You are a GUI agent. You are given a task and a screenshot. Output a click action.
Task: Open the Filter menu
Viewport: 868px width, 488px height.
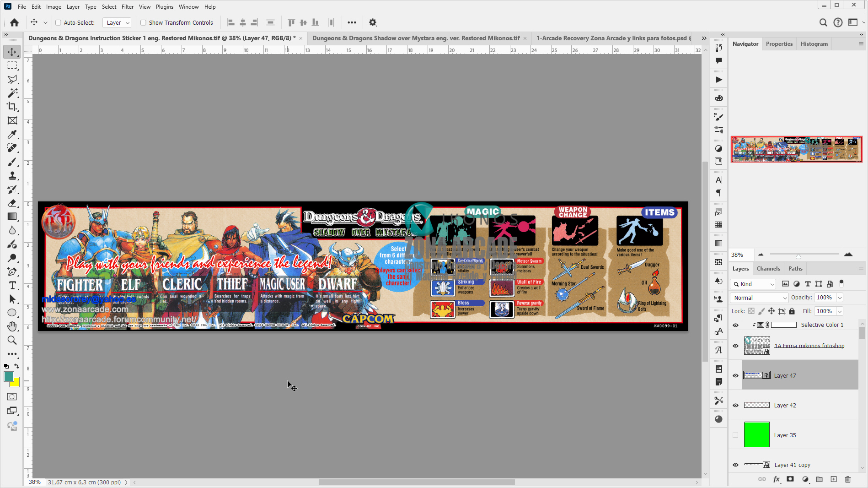[x=127, y=7]
